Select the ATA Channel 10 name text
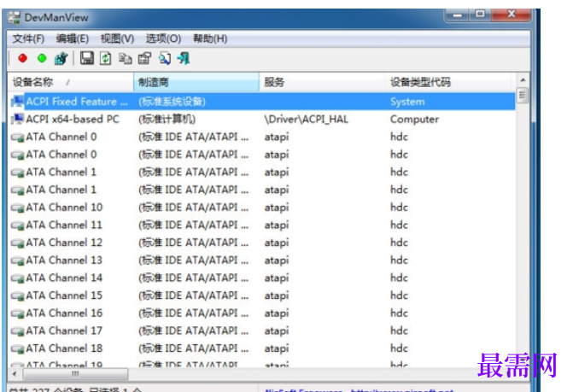 click(x=64, y=208)
